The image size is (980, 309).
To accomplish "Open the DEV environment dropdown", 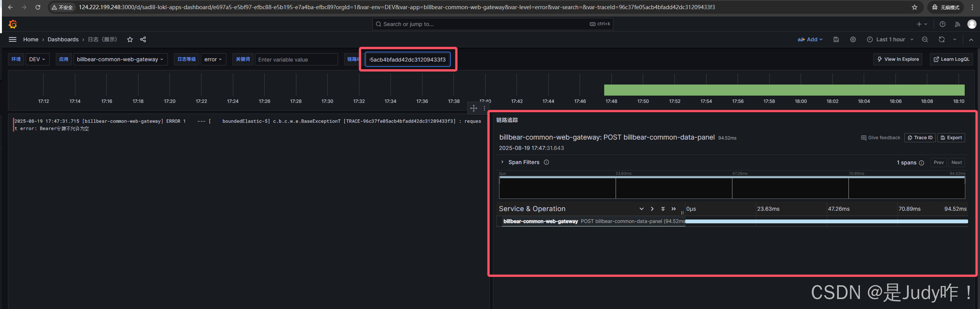I will click(x=37, y=59).
